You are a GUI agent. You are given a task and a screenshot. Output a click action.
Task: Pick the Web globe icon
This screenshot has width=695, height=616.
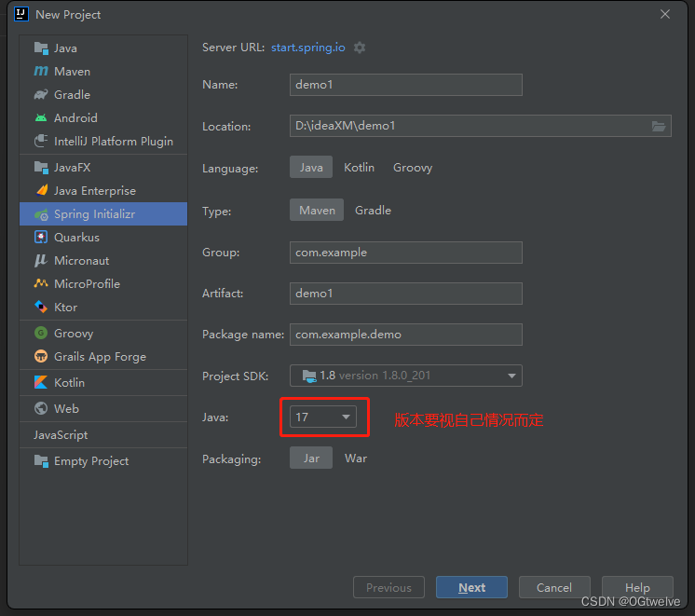tap(41, 408)
